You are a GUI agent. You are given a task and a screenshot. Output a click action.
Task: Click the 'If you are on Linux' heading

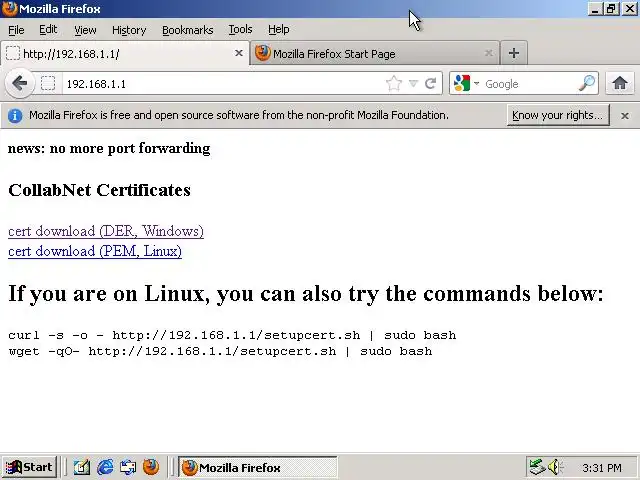coord(306,293)
